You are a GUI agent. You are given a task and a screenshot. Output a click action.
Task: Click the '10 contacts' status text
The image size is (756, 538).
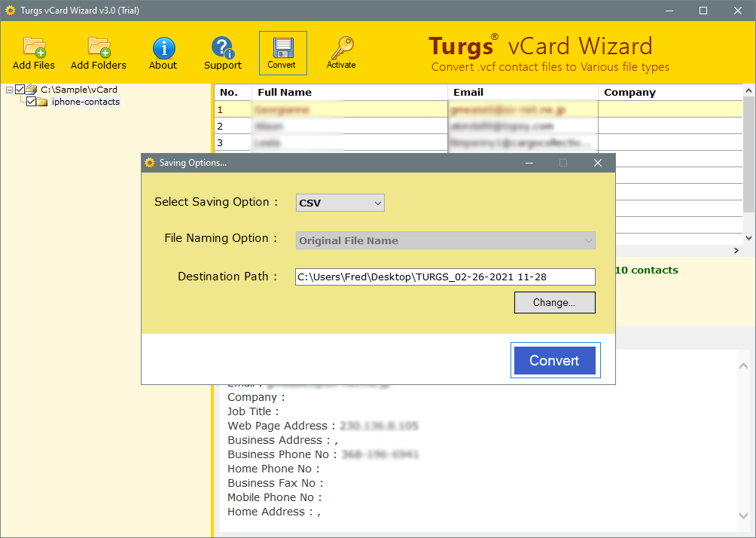pos(647,271)
